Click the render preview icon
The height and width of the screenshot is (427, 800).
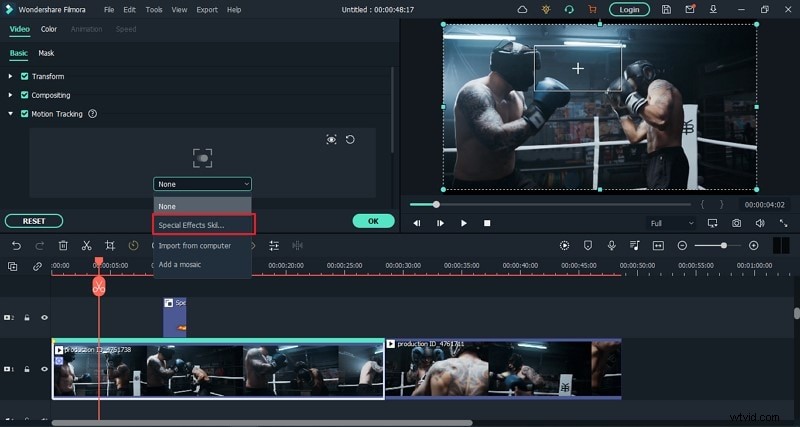tap(564, 245)
